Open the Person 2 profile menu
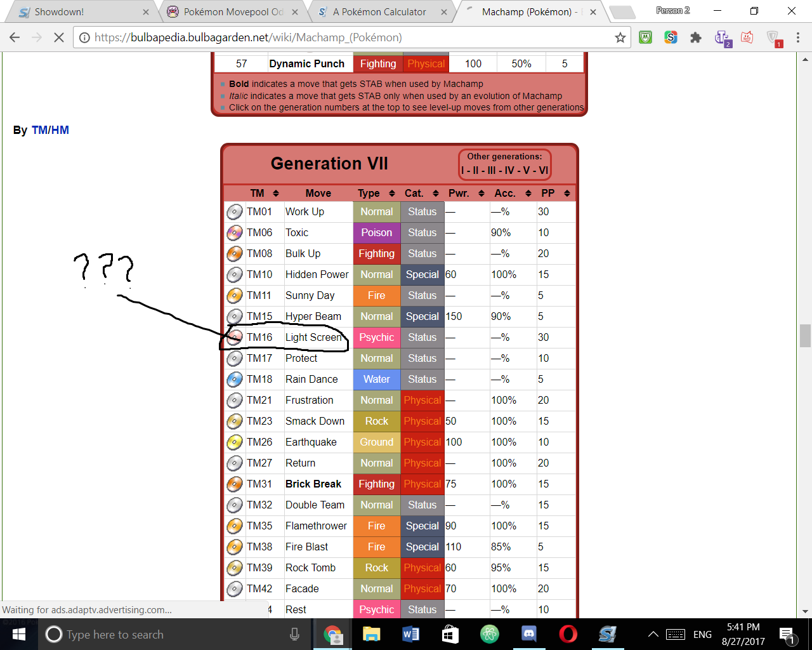This screenshot has width=812, height=650. pyautogui.click(x=672, y=10)
